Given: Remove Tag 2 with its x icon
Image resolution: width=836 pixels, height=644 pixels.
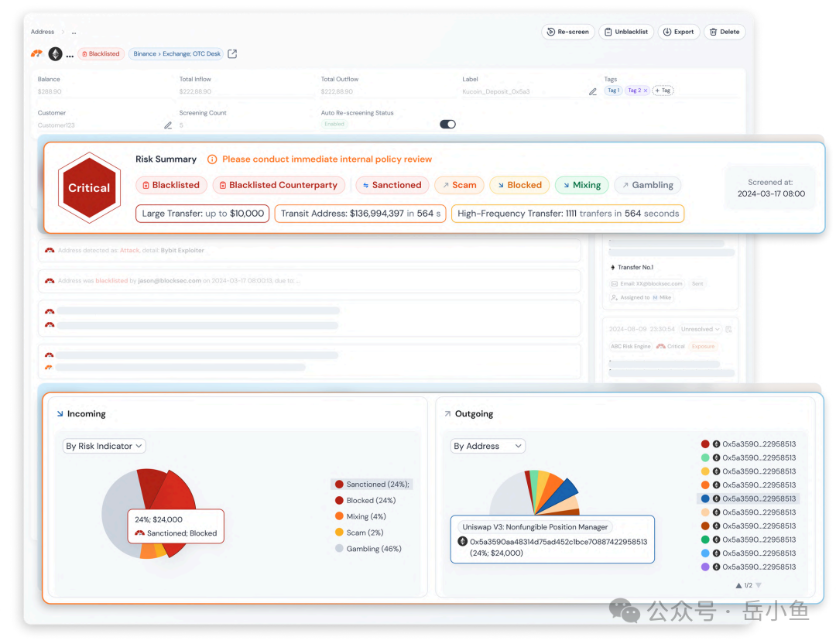Looking at the screenshot, I should [646, 91].
